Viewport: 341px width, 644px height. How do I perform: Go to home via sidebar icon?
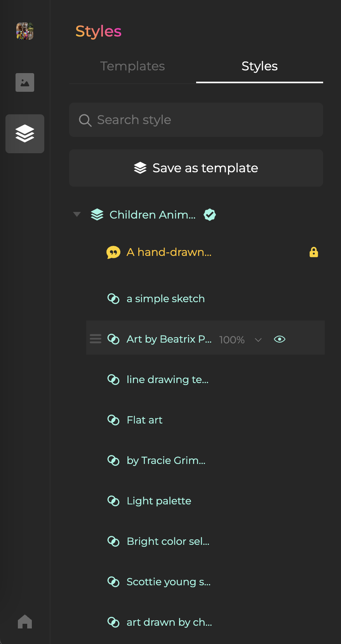click(x=25, y=621)
